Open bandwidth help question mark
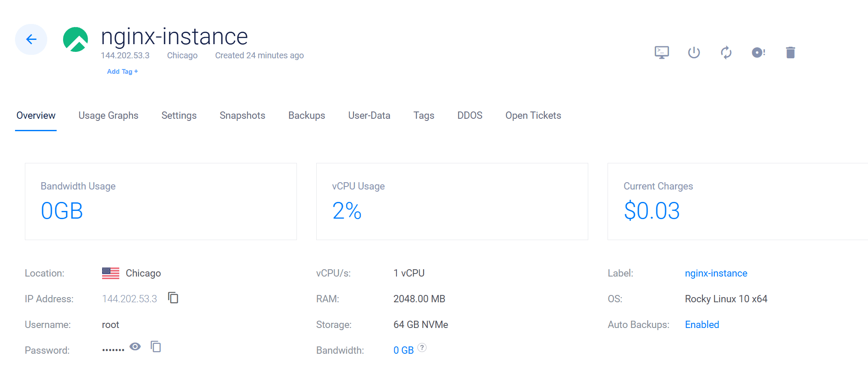868x379 pixels. tap(422, 347)
